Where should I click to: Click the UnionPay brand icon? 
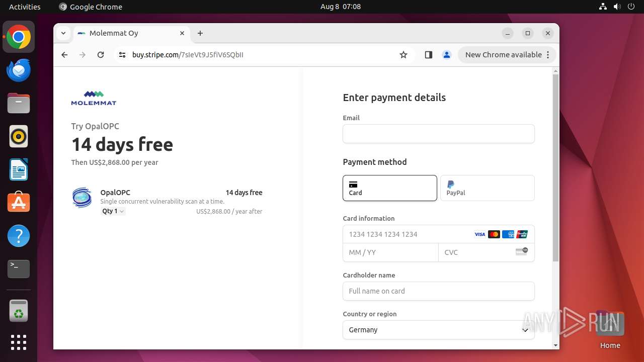[x=522, y=234]
